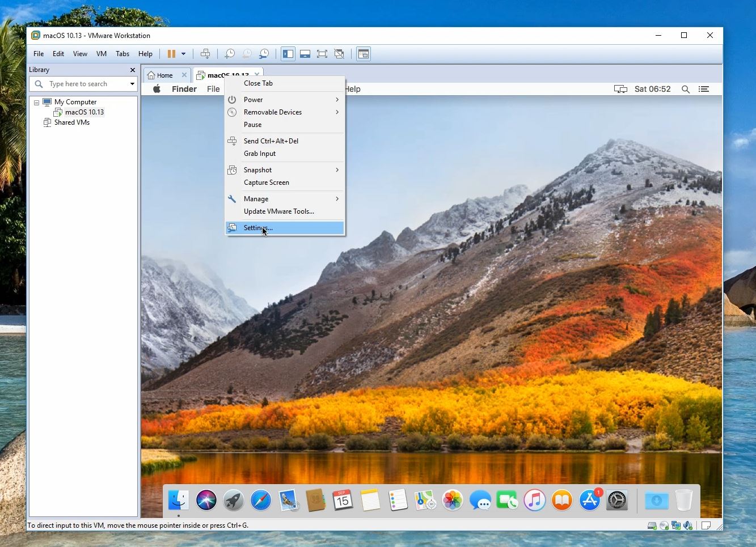Viewport: 756px width, 547px height.
Task: Click the Sat 06:52 clock in menu bar
Action: point(653,89)
